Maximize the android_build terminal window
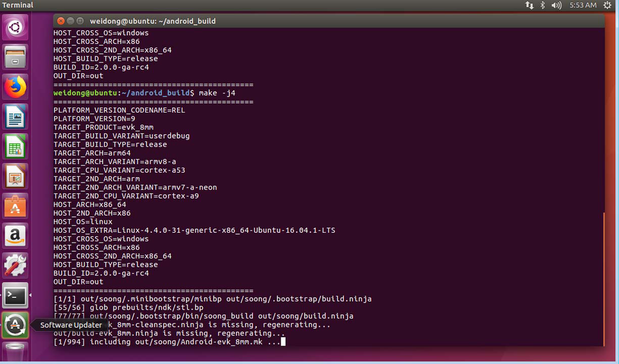The width and height of the screenshot is (619, 364). point(80,21)
